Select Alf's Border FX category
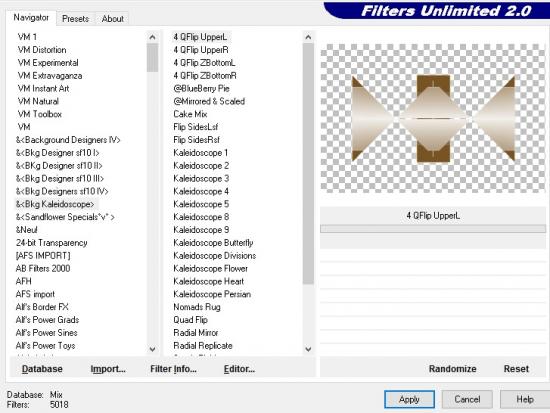 click(x=42, y=307)
